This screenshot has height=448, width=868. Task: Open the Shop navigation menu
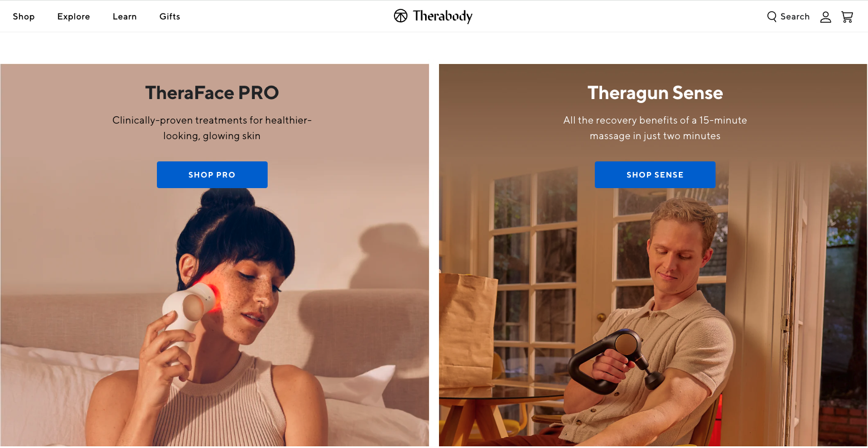tap(24, 17)
